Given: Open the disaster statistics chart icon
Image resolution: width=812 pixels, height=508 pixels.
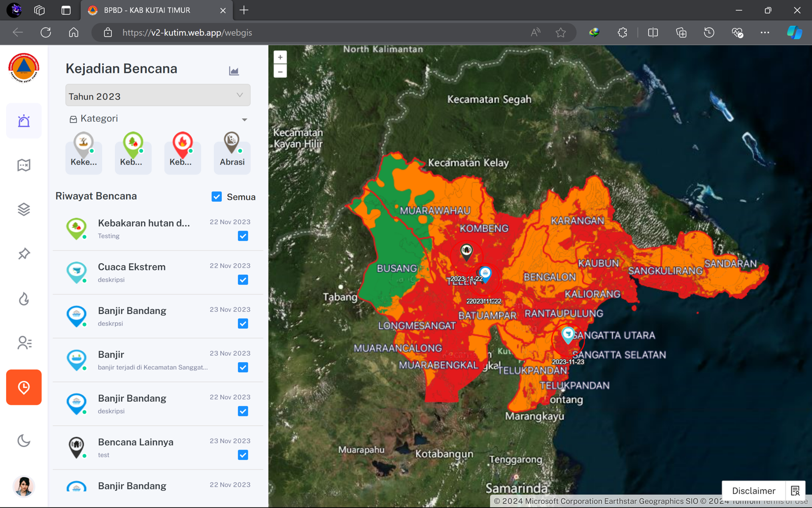Looking at the screenshot, I should tap(234, 71).
